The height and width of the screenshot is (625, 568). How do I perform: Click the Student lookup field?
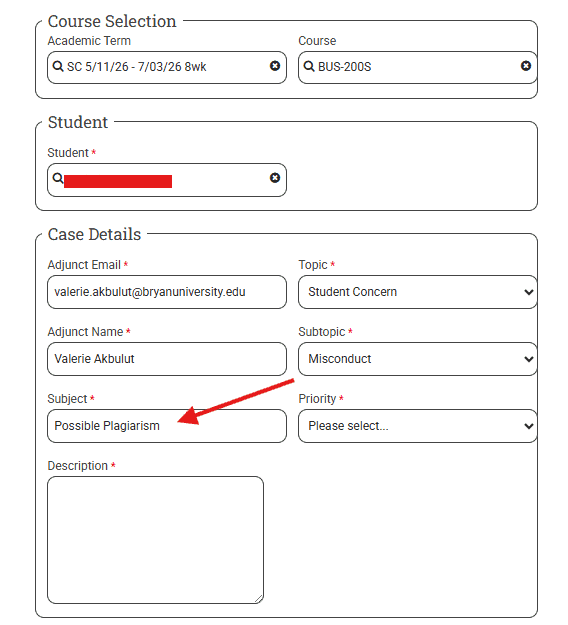pos(167,180)
